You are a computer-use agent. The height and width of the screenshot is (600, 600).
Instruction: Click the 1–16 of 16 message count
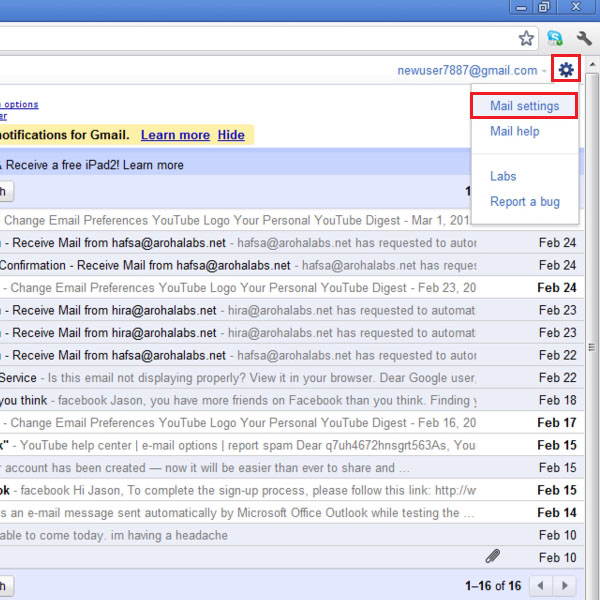(493, 585)
